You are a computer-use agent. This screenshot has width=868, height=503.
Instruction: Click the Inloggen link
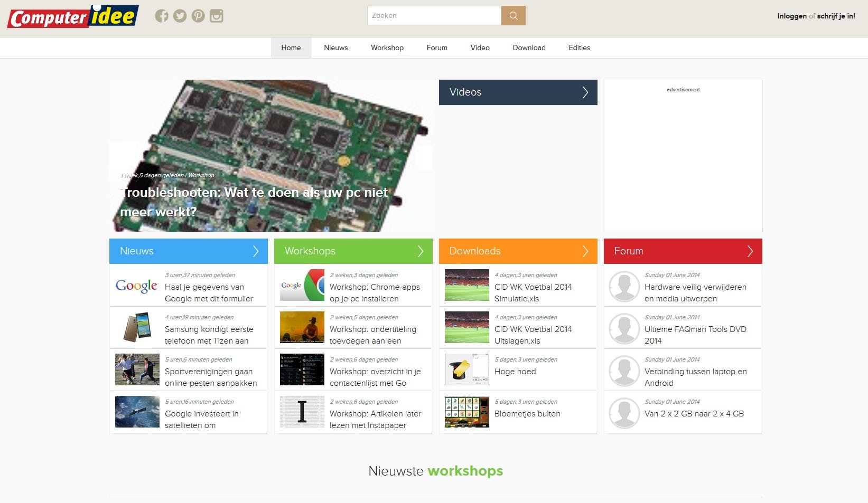point(792,16)
